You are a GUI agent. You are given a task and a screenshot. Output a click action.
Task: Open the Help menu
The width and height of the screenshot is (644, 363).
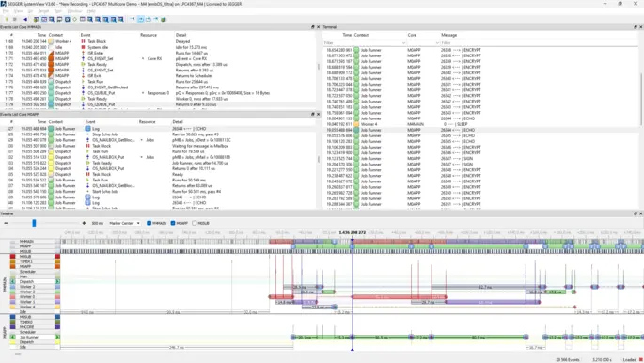tap(91, 11)
